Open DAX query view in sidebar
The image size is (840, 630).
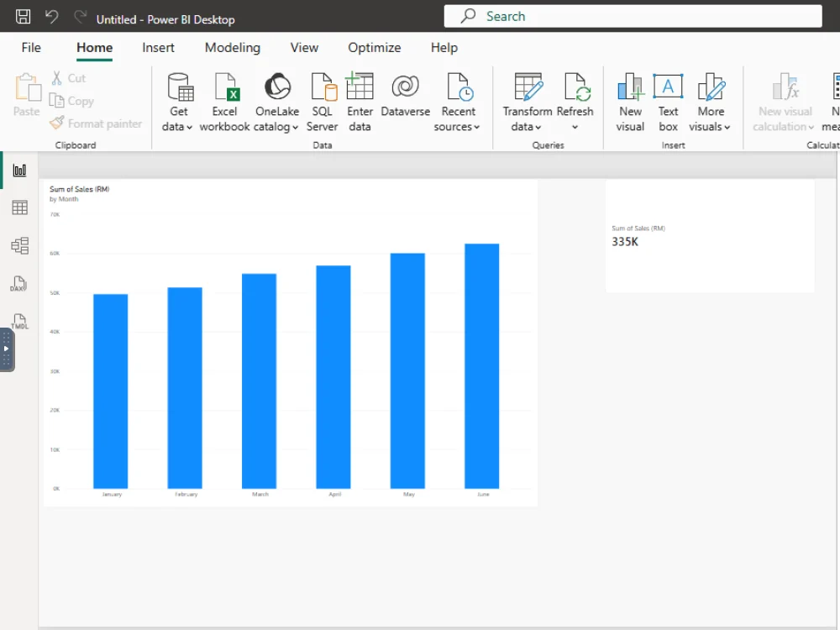point(18,284)
